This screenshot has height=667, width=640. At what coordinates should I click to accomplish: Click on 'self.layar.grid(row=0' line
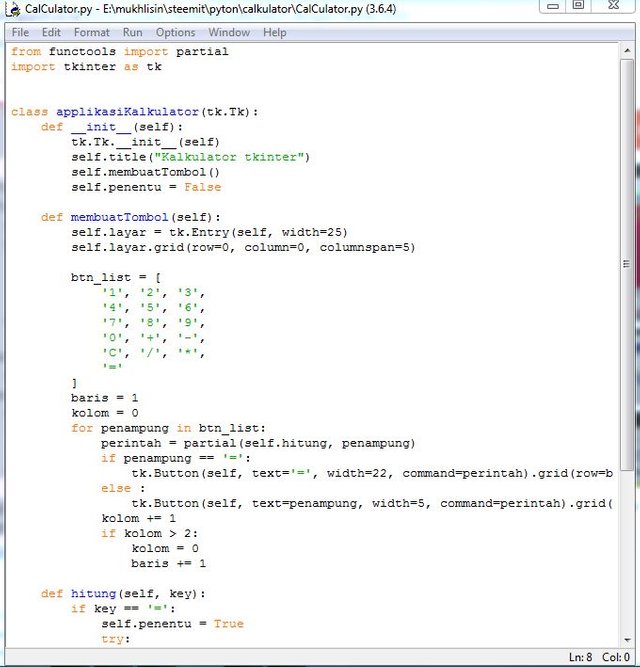coord(243,247)
